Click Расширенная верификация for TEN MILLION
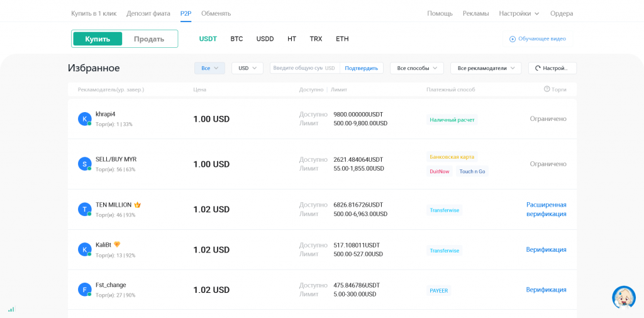Screen dimensions: 644x318 click(x=547, y=210)
